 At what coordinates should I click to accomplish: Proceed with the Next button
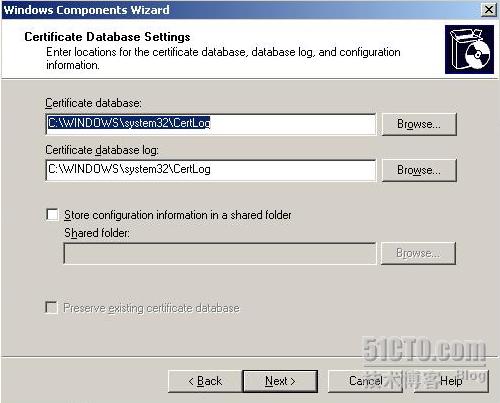(280, 381)
